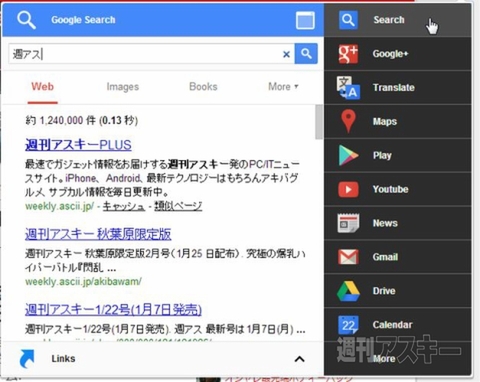Click the blue search submit button
Image resolution: width=480 pixels, height=382 pixels.
pyautogui.click(x=306, y=53)
